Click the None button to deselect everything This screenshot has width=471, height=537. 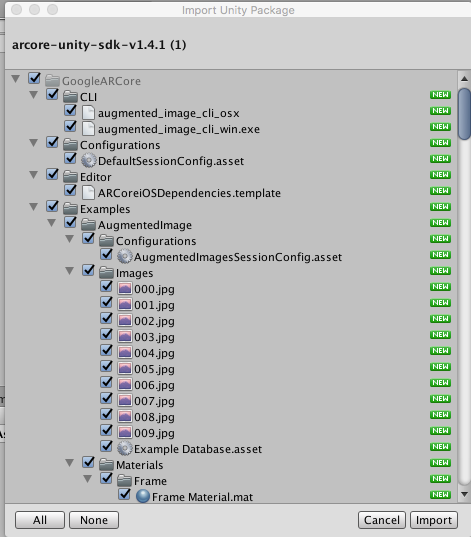(x=94, y=520)
